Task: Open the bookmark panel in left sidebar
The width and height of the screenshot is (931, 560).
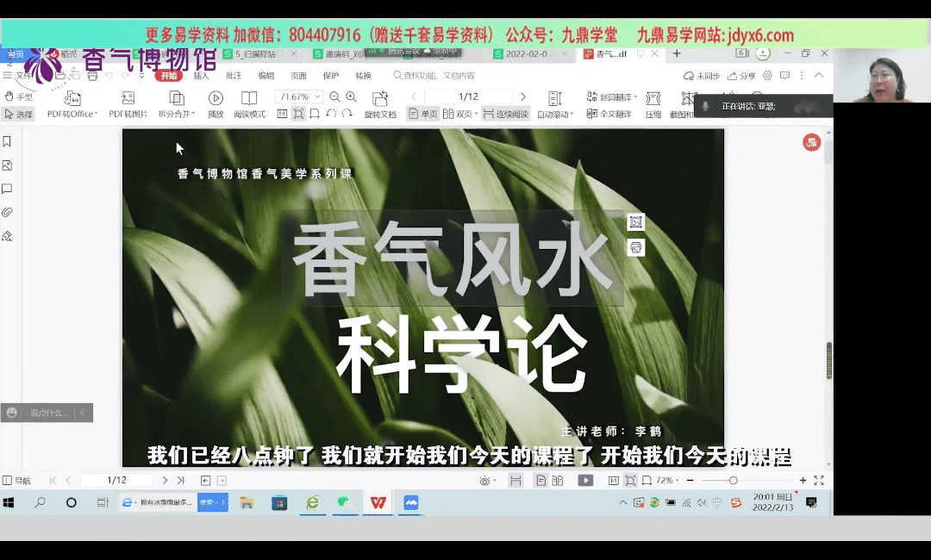Action: (x=8, y=141)
